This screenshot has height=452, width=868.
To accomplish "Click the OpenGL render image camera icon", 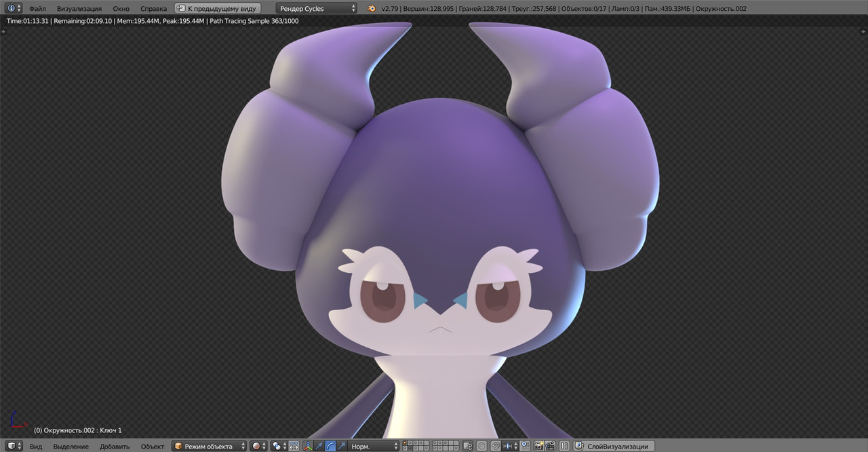I will click(538, 446).
